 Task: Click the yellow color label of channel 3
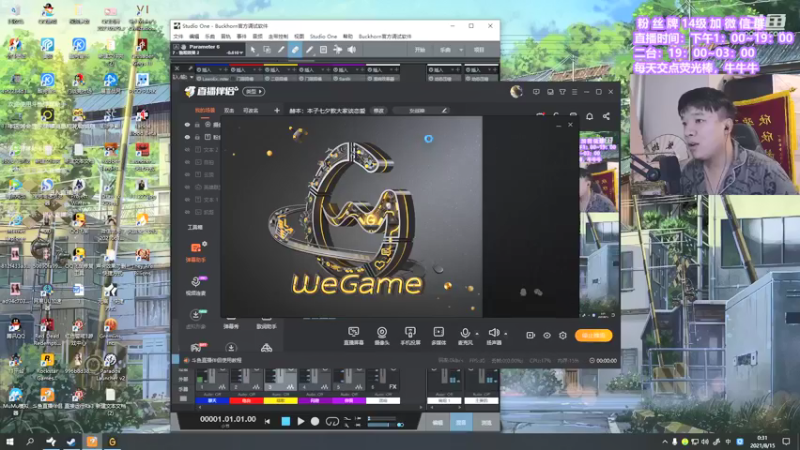point(281,401)
